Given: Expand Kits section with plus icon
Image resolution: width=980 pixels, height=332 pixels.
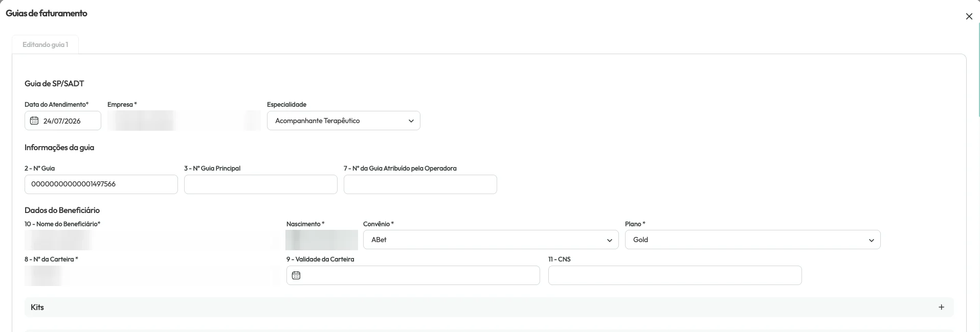Looking at the screenshot, I should point(942,307).
